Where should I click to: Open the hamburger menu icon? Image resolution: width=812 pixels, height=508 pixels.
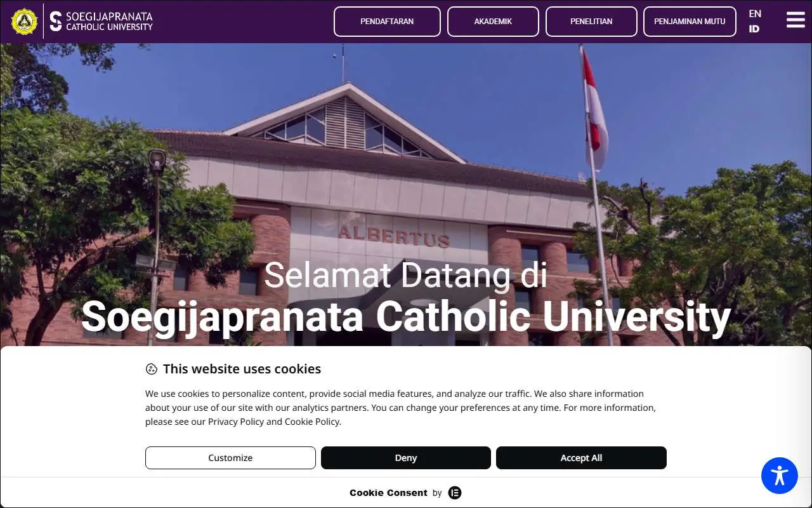tap(796, 20)
